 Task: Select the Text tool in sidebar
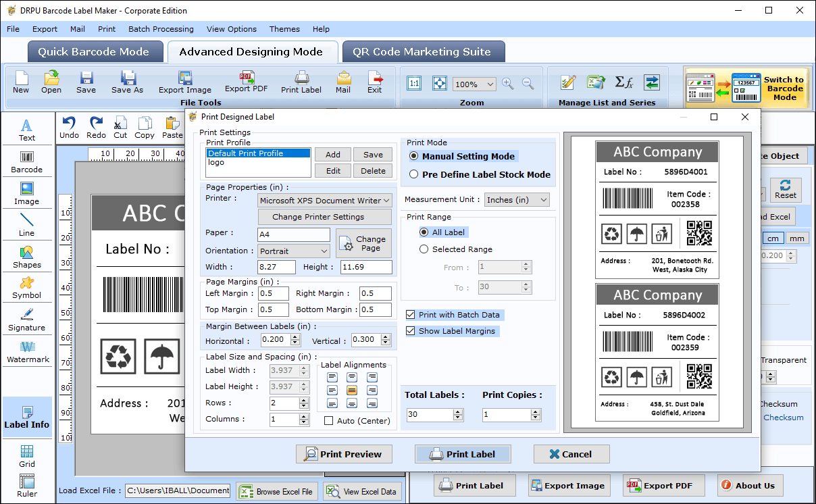coord(27,130)
